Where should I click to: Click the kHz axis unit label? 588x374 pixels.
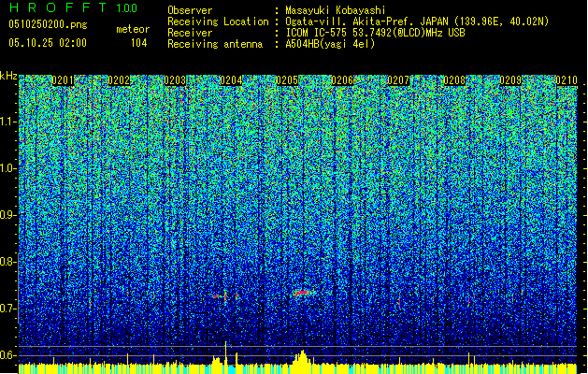click(x=8, y=76)
